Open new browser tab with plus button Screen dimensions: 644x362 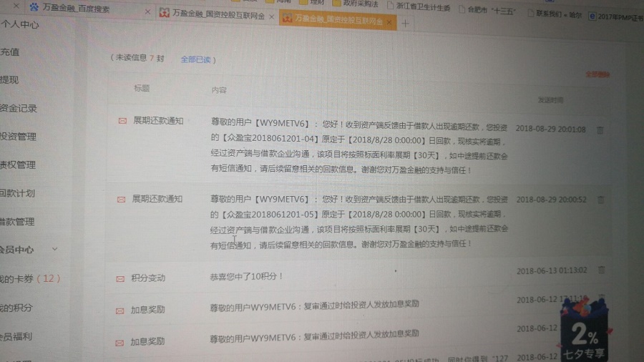tap(405, 23)
